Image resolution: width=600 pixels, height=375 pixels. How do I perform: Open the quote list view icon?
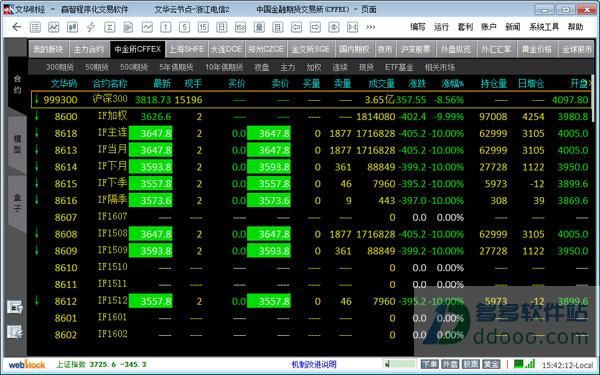(x=35, y=27)
